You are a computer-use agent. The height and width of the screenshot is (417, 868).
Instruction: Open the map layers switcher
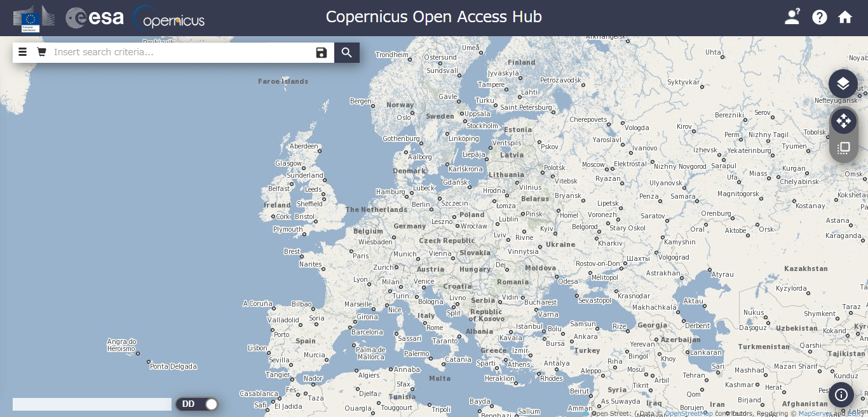click(x=843, y=84)
